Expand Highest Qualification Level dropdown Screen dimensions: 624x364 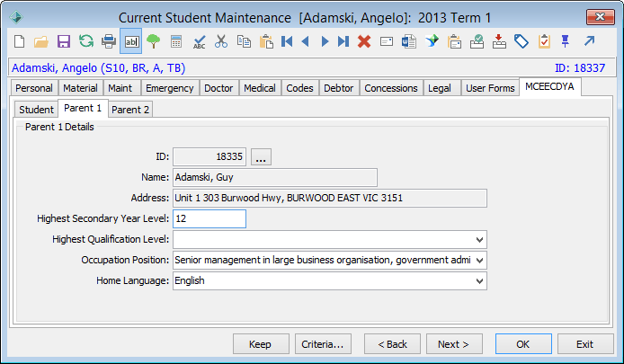pyautogui.click(x=479, y=239)
